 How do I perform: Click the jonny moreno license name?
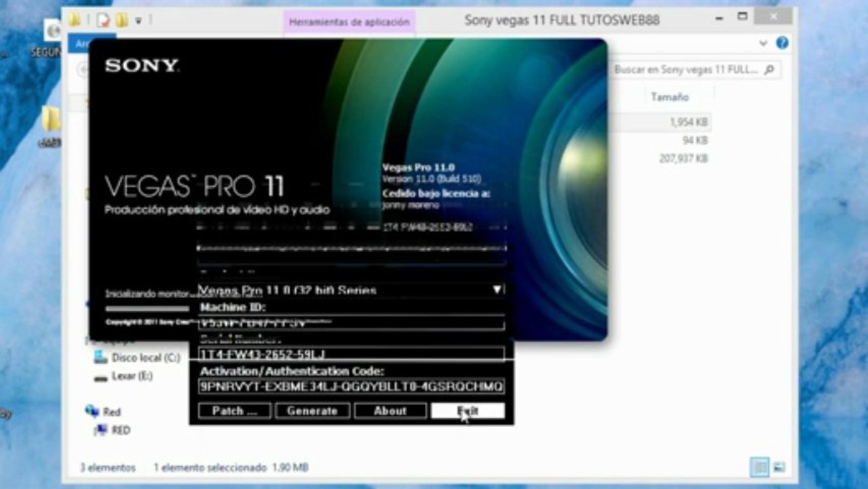411,205
